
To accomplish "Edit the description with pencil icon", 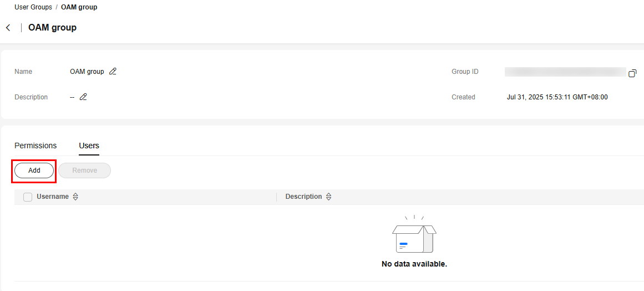I will [x=83, y=97].
